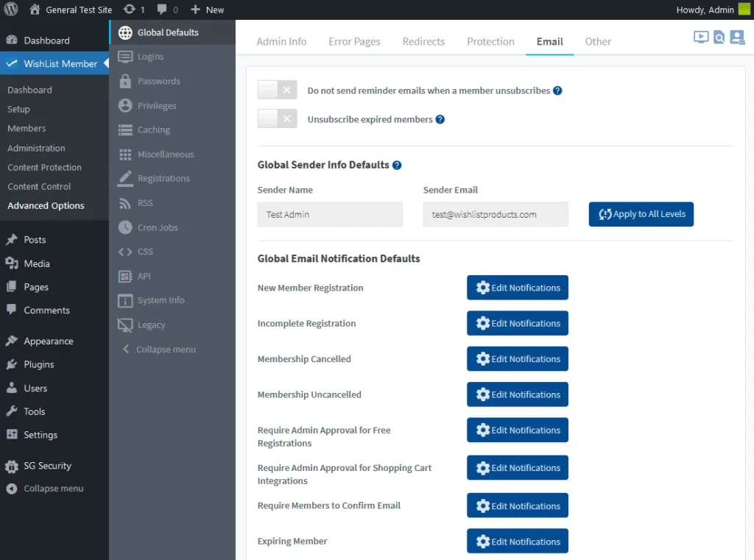Collapse the WishList Member submenu panel
This screenshot has height=560, width=754.
158,350
